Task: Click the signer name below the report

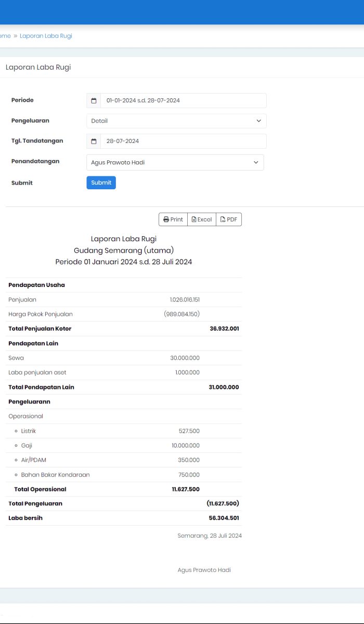Action: point(204,570)
